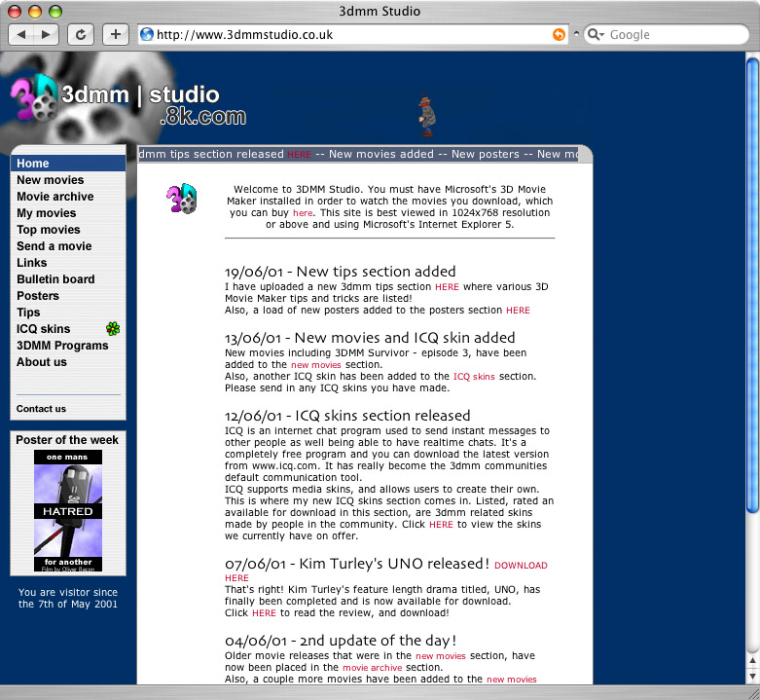The height and width of the screenshot is (700, 760).
Task: Open the 3DMM Programs section
Action: 62,346
